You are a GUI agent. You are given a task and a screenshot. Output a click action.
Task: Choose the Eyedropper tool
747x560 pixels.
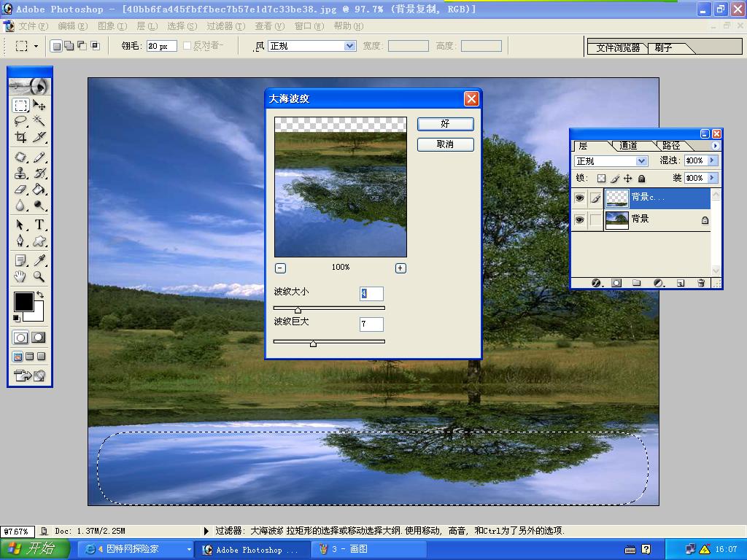coord(39,260)
